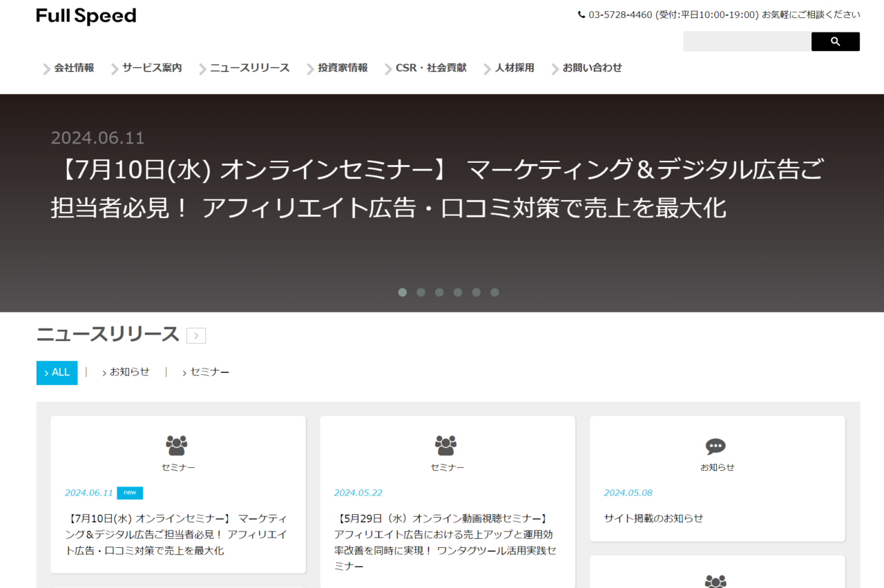Click the speech bubble icon on 2024.05.08 card

715,447
